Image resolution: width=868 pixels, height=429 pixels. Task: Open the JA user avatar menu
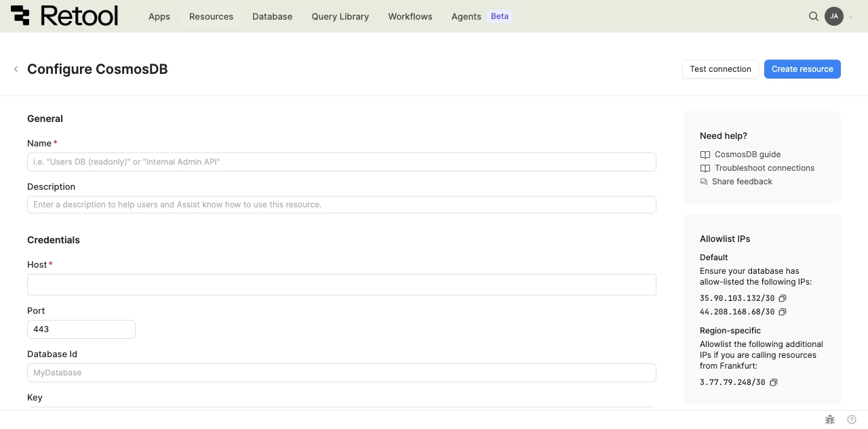(834, 16)
